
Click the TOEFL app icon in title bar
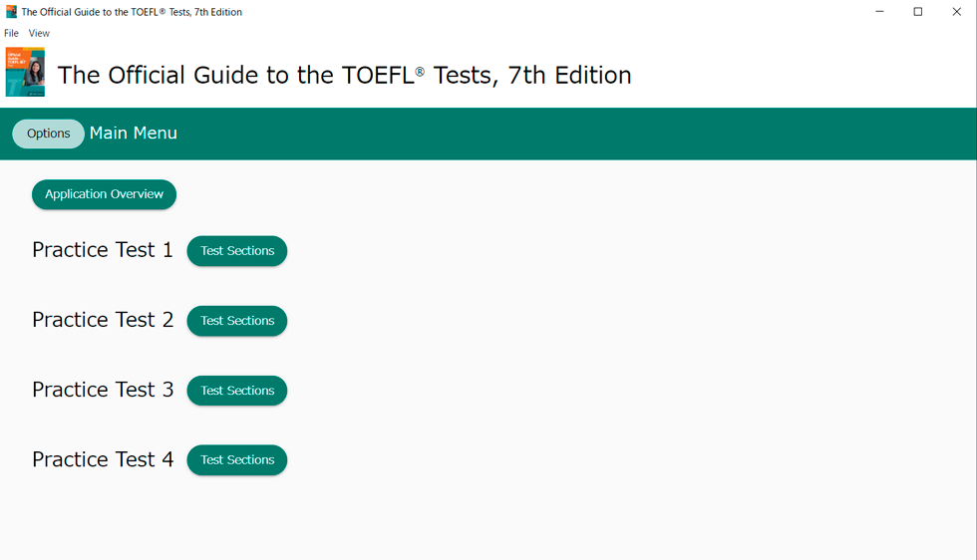click(x=11, y=12)
